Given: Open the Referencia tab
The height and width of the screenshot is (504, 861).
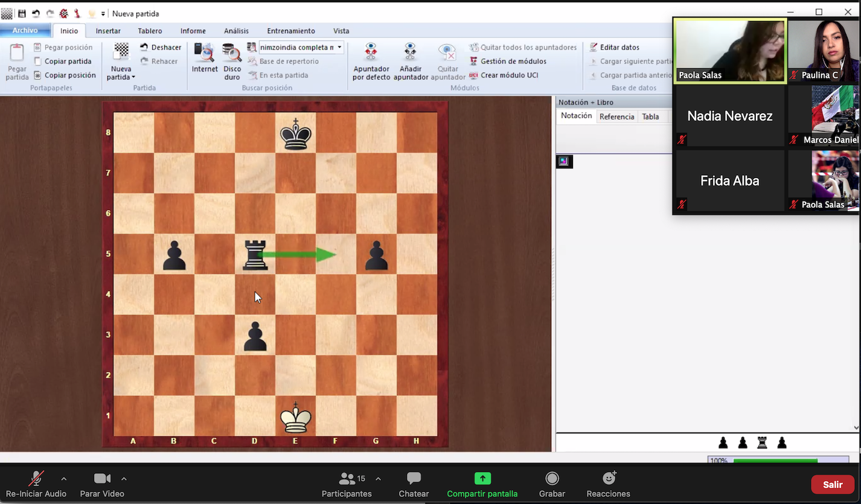Looking at the screenshot, I should pos(616,116).
